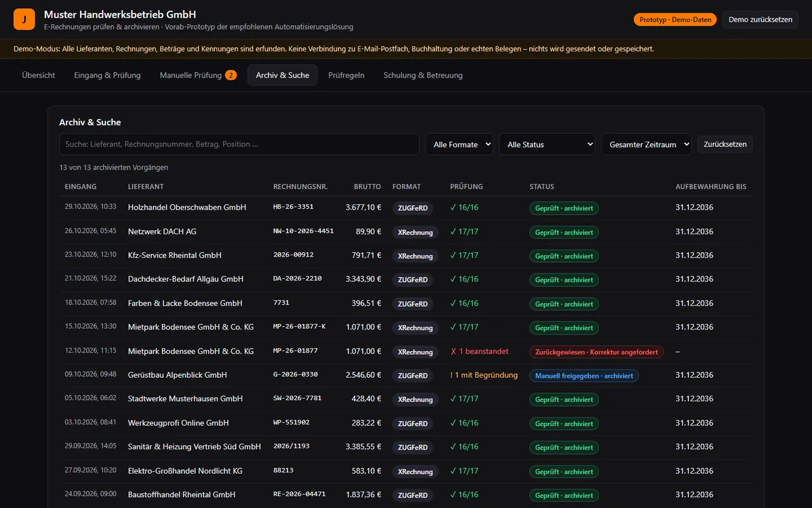Click the Prototyp · Demo-Daten badge

(675, 20)
